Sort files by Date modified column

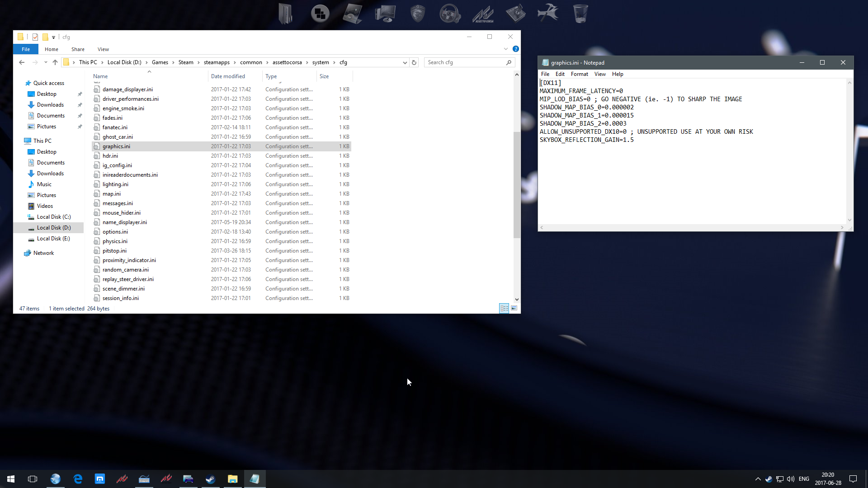(x=228, y=76)
